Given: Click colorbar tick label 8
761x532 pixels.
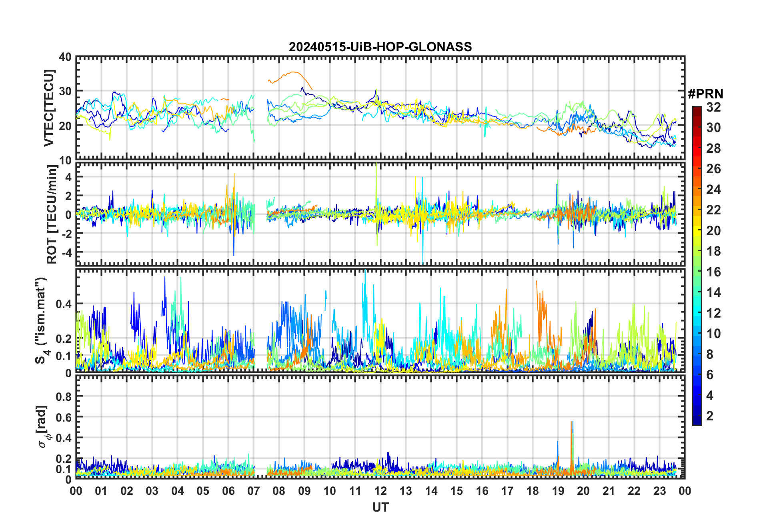Looking at the screenshot, I should (710, 354).
